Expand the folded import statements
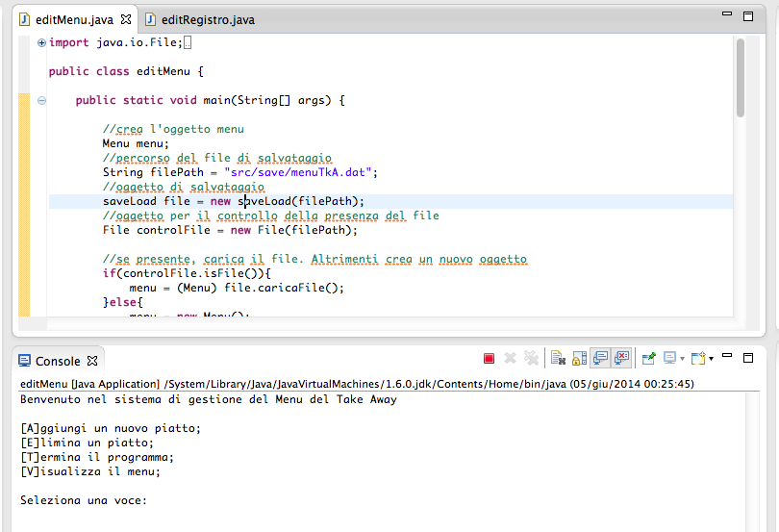 pos(41,42)
